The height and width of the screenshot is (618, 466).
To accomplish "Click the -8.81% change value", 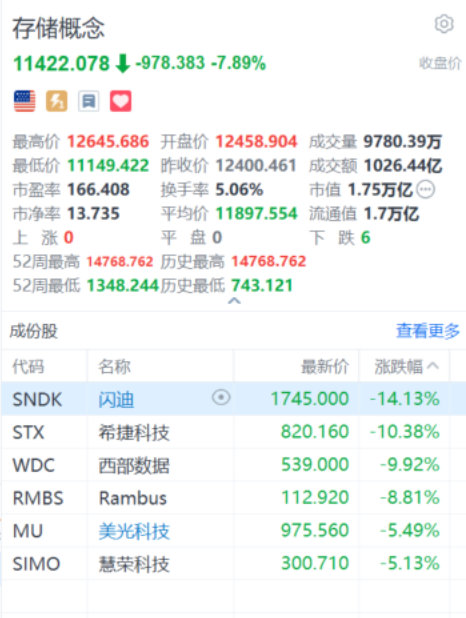I will 410,497.
